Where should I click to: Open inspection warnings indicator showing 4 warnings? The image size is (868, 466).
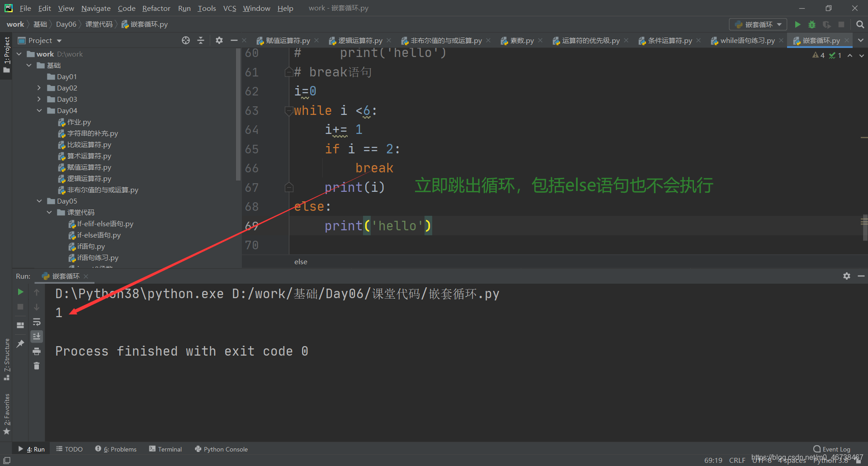tap(818, 55)
